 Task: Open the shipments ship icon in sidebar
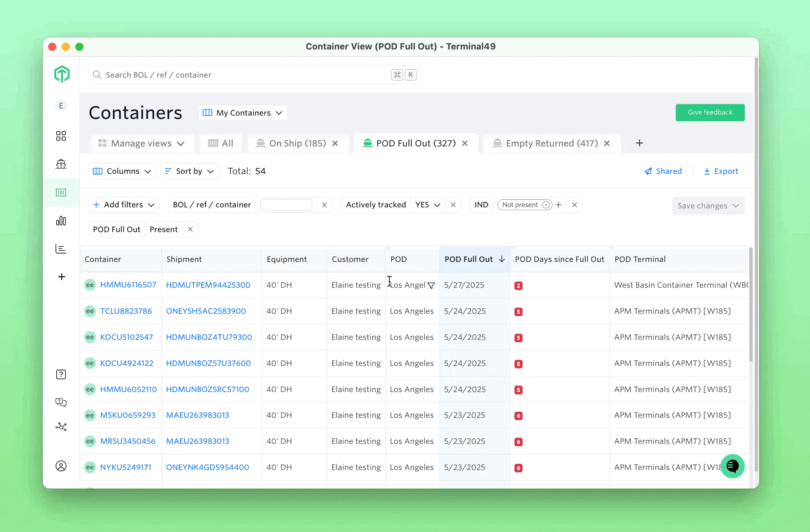coord(61,164)
